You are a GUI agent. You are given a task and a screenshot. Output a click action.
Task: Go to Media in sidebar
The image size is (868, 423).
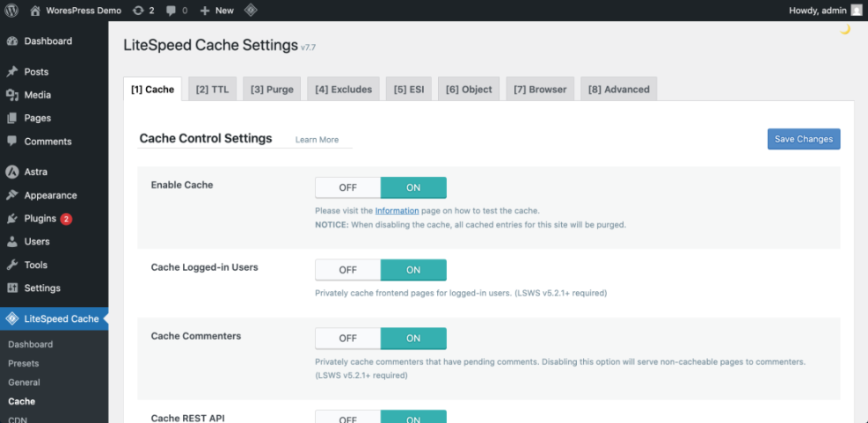(x=38, y=95)
